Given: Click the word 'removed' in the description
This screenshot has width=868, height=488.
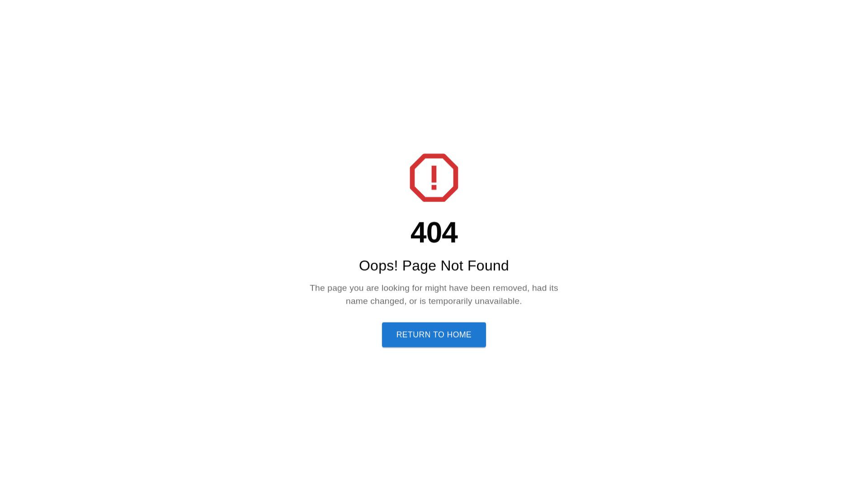Looking at the screenshot, I should point(510,288).
